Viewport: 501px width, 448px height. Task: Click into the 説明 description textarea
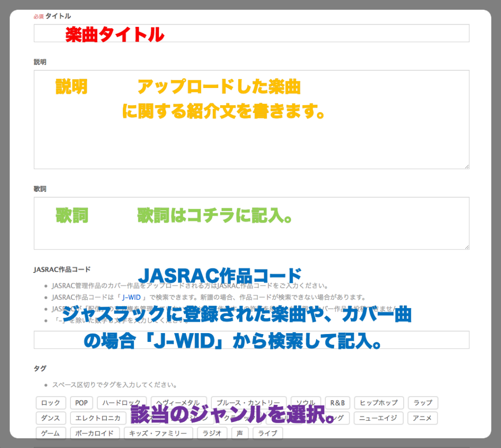[x=251, y=119]
